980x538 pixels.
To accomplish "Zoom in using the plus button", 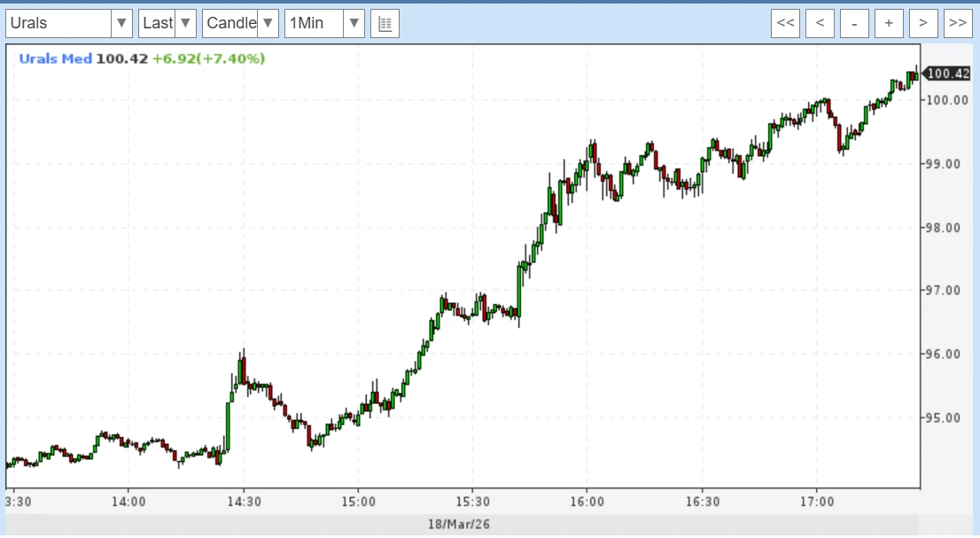I will (x=889, y=24).
